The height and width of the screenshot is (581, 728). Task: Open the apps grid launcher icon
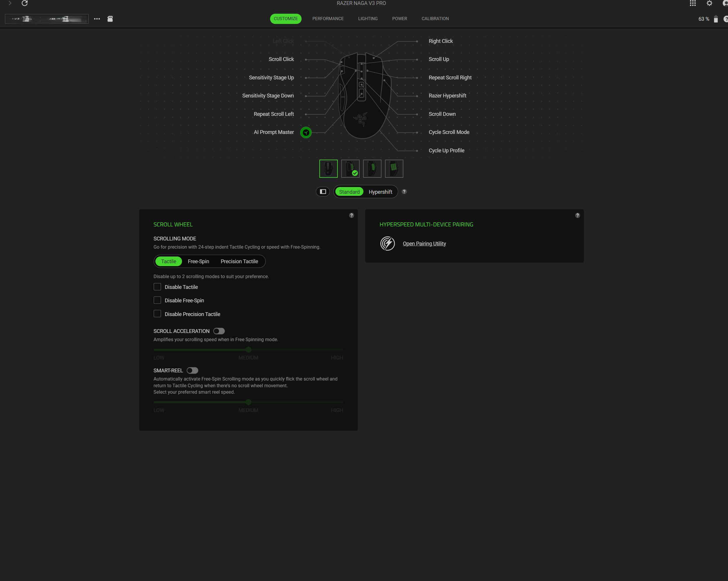click(692, 4)
